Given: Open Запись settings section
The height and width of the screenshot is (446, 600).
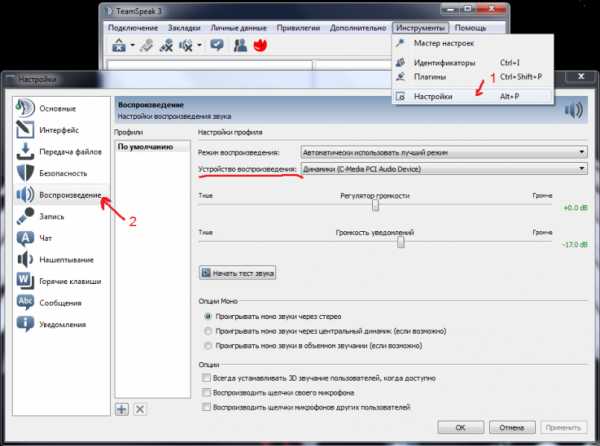Looking at the screenshot, I should (61, 216).
